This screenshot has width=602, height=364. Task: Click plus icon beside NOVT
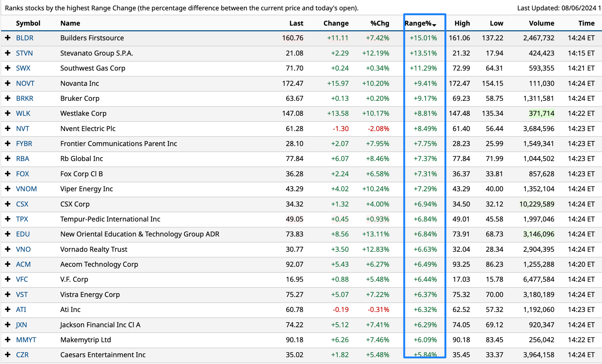[8, 83]
